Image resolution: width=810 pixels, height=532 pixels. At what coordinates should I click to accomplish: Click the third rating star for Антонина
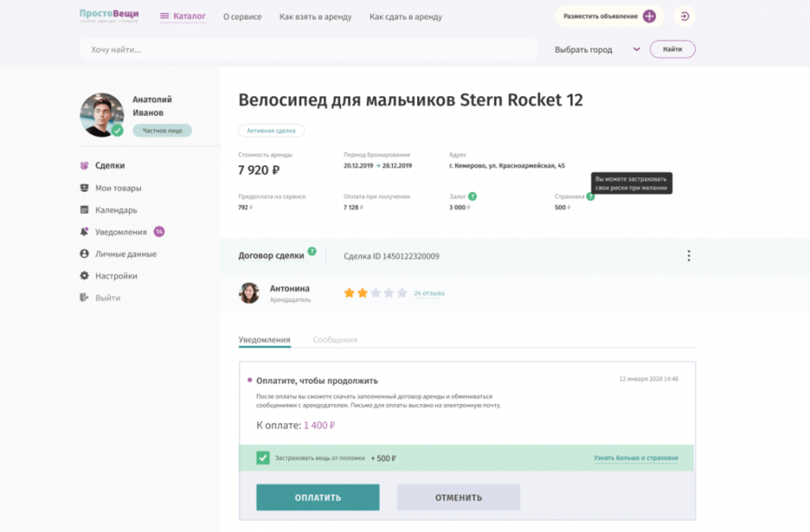375,293
